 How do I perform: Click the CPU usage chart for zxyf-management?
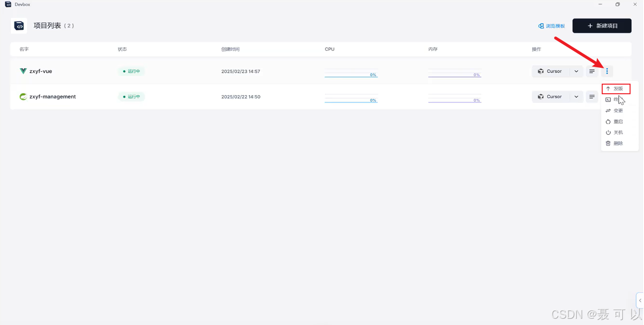[351, 98]
